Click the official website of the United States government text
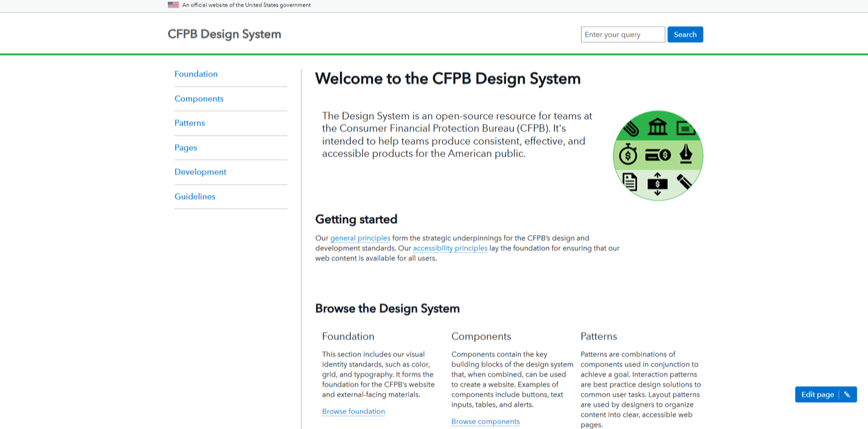 click(246, 5)
